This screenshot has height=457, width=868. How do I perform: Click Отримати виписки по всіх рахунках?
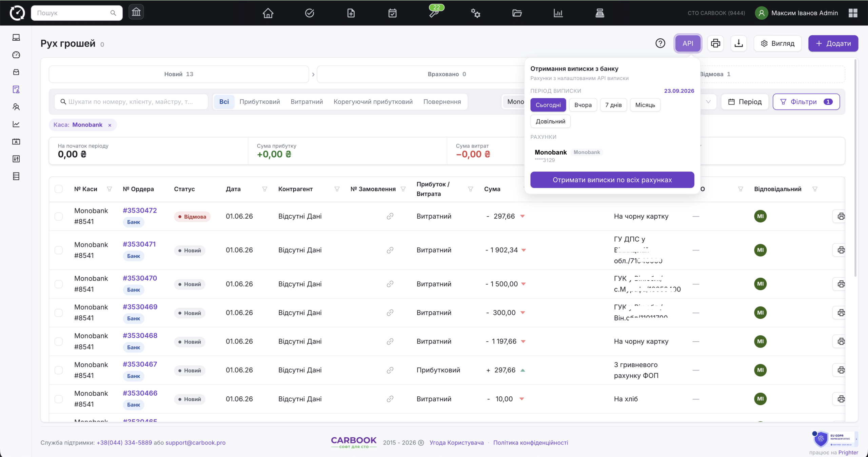click(x=612, y=180)
